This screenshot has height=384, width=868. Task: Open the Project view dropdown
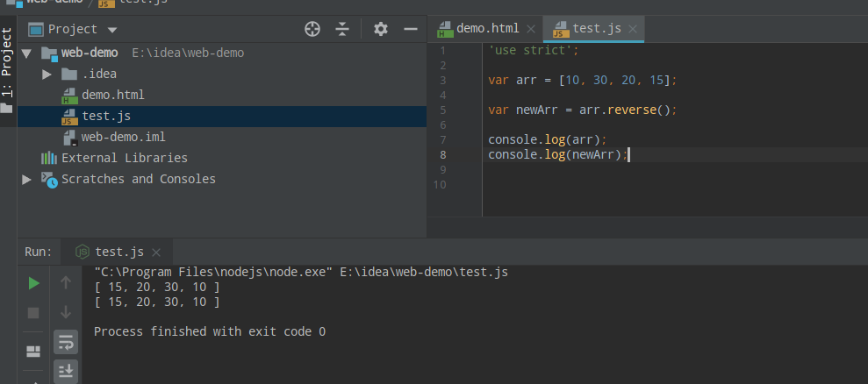tap(112, 29)
